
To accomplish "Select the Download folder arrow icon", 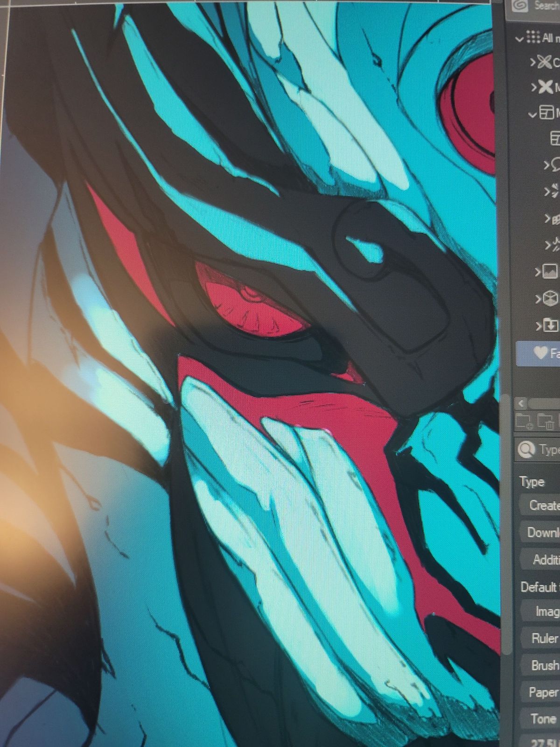I will click(551, 324).
